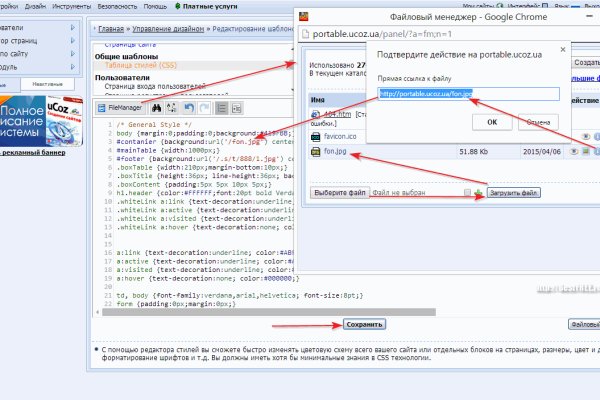Click the green plus add-file icon
The image size is (600, 400).
coord(478,192)
